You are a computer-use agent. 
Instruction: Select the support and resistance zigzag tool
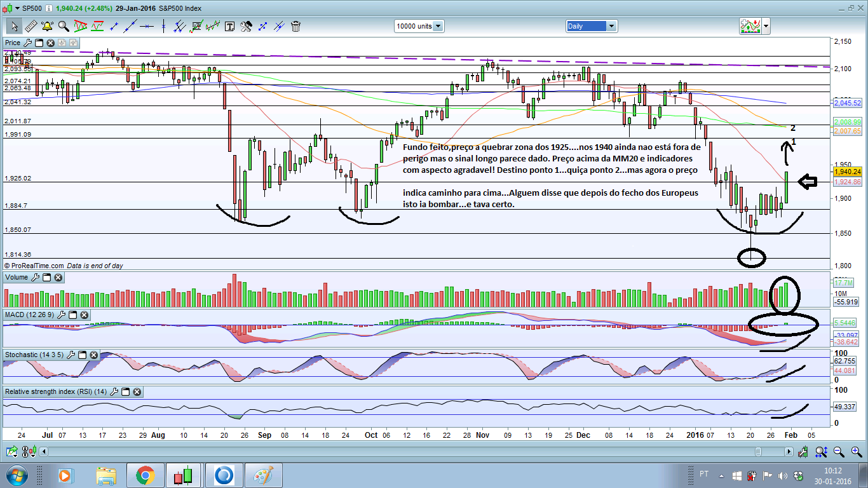pyautogui.click(x=97, y=26)
